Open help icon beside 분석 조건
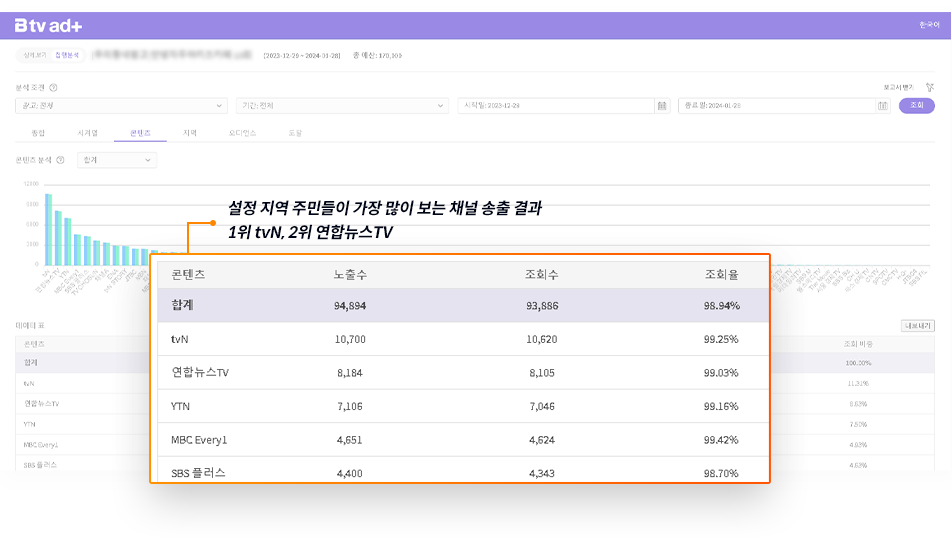Image resolution: width=952 pixels, height=551 pixels. pos(53,87)
